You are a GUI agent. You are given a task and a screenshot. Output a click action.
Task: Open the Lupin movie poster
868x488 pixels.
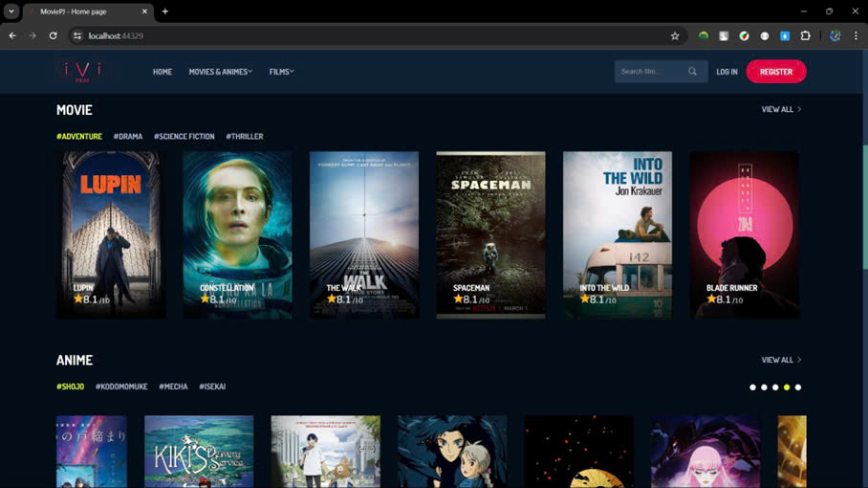pos(111,234)
